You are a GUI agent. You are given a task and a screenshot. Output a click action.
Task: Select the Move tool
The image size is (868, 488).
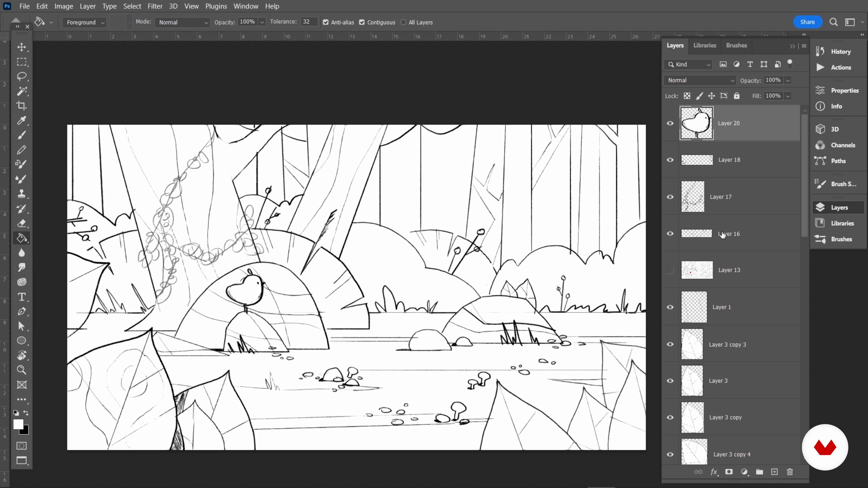point(22,47)
